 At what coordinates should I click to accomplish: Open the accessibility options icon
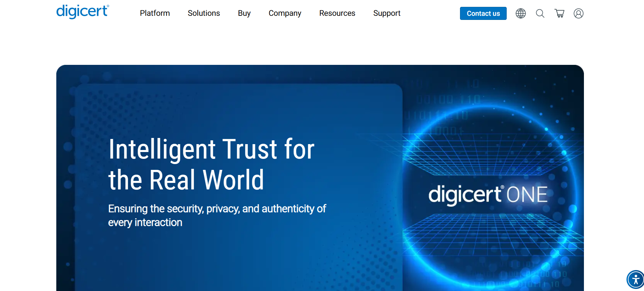point(636,279)
